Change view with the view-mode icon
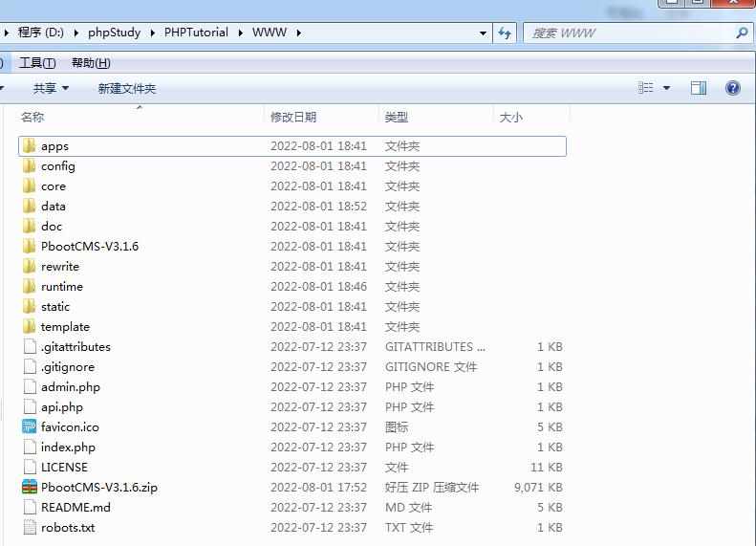The image size is (756, 546). tap(645, 88)
